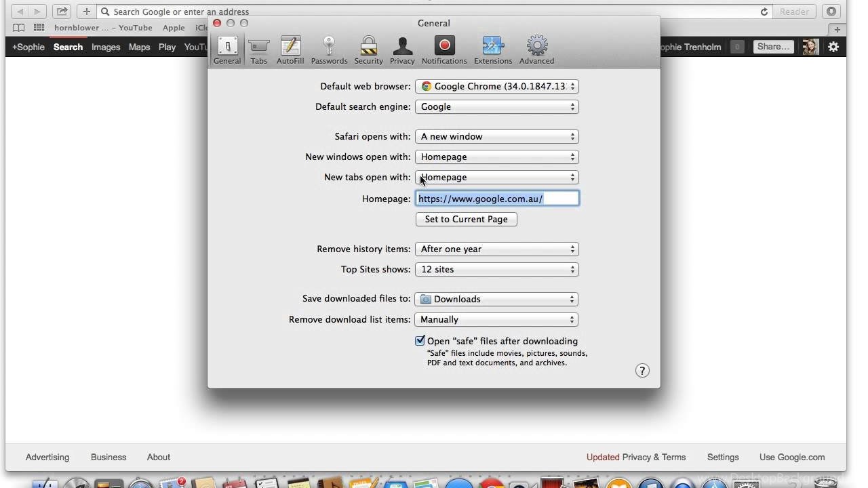Screen dimensions: 868x488
Task: Toggle Open "safe" files after downloading
Action: coord(420,341)
